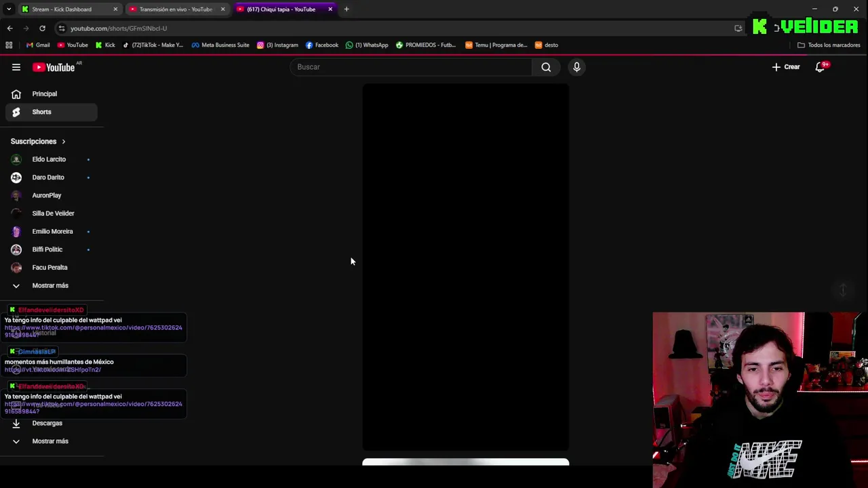This screenshot has width=868, height=488.
Task: Open Meta Business Suite bookmark
Action: coord(220,45)
